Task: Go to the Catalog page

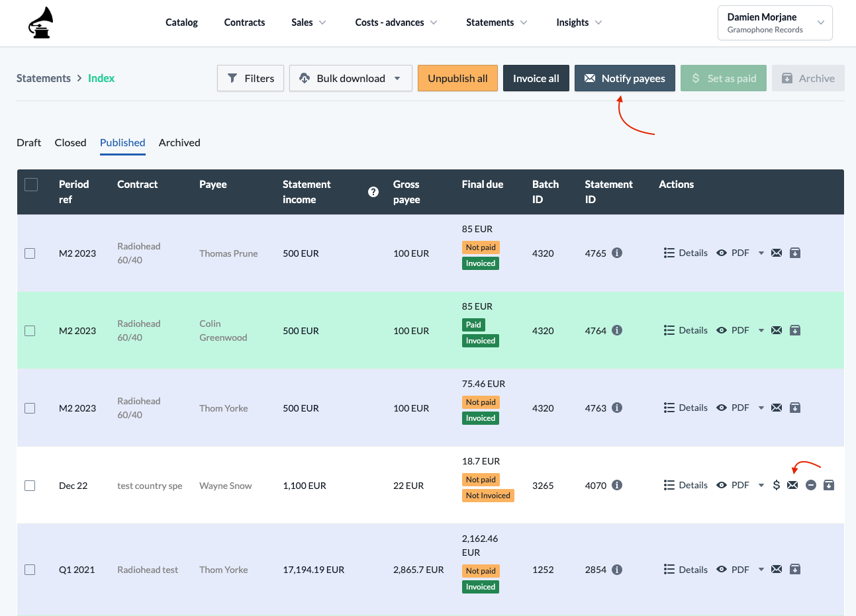Action: tap(181, 22)
